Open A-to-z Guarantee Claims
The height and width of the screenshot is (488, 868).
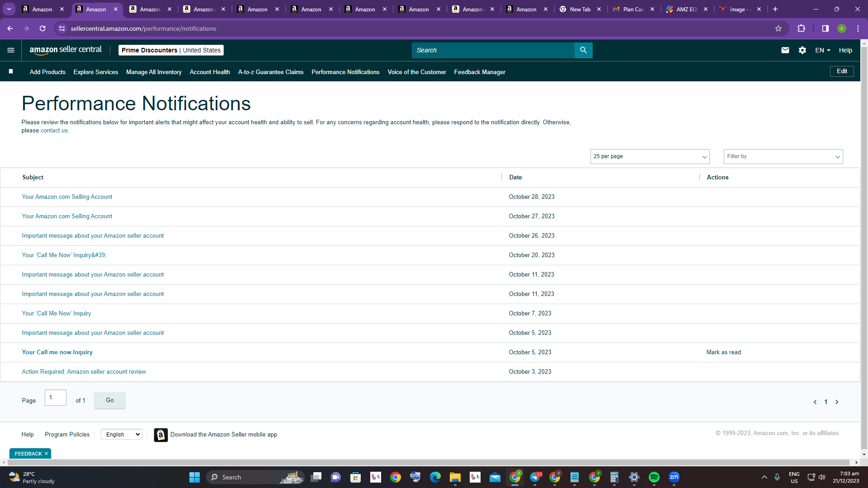click(271, 72)
